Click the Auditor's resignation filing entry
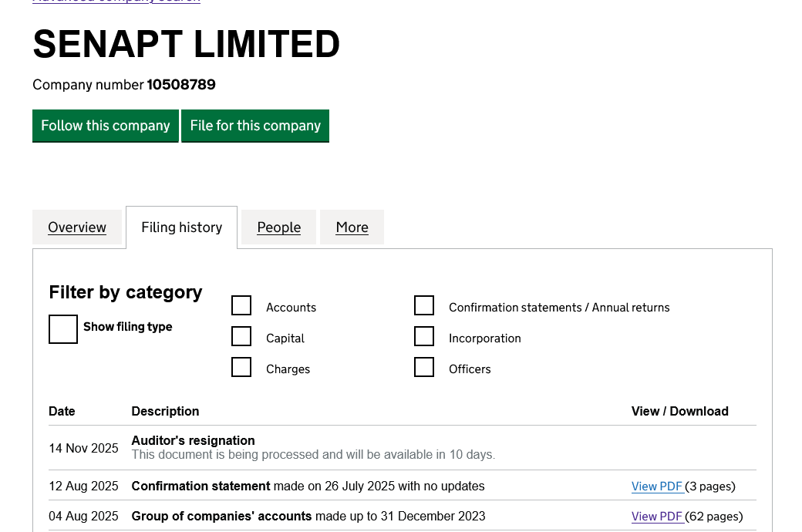The image size is (802, 532). 193,441
